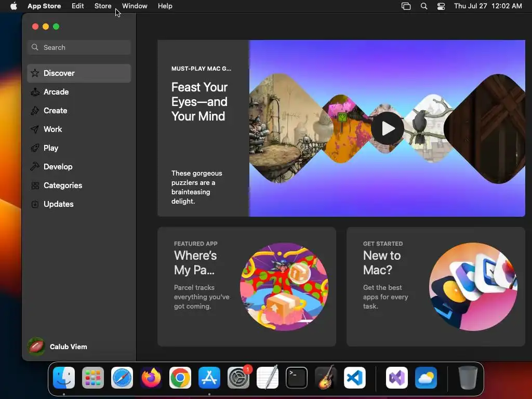Click the FEATURED APP label

[x=196, y=244]
